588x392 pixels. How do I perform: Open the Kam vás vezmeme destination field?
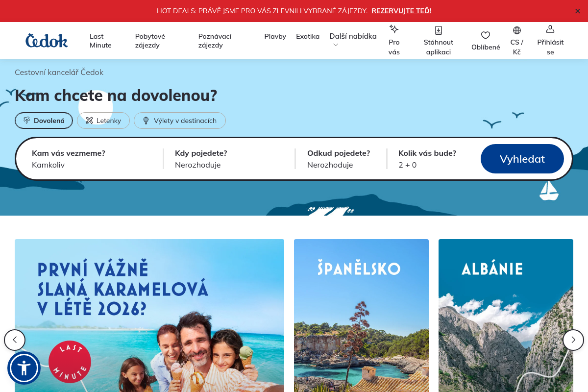tap(93, 159)
